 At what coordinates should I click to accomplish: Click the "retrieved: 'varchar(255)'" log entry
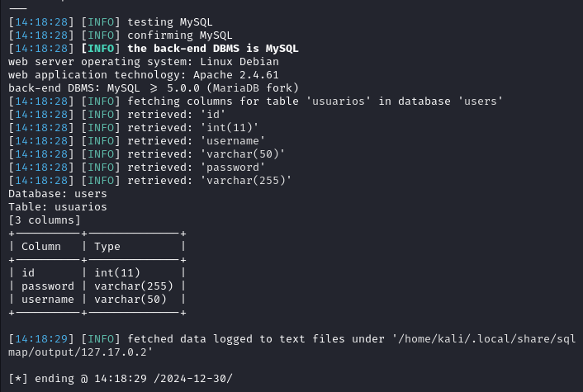(x=149, y=181)
